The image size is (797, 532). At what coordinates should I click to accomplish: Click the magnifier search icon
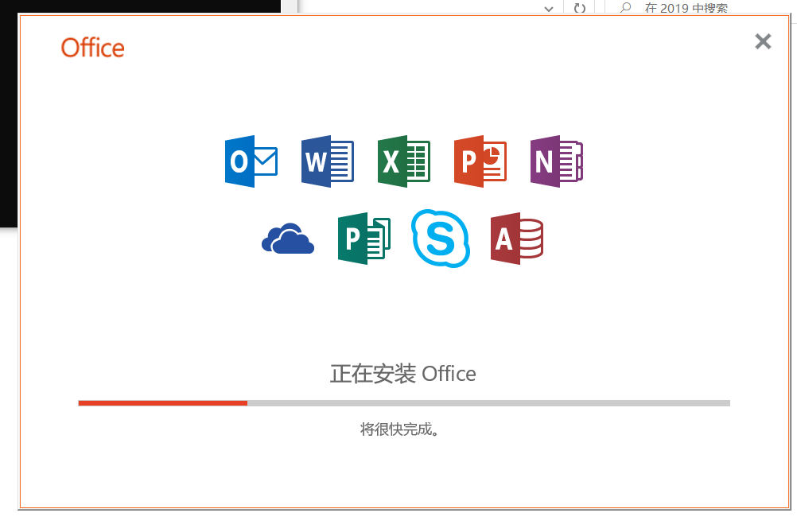point(626,8)
